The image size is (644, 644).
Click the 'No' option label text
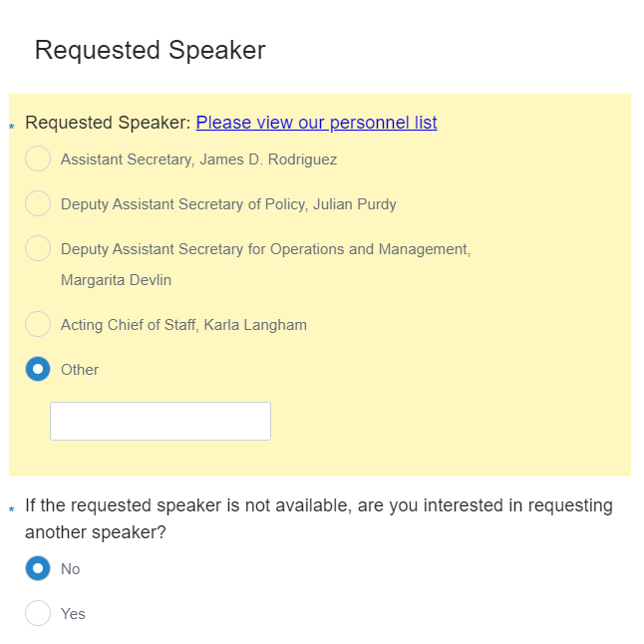pos(70,569)
